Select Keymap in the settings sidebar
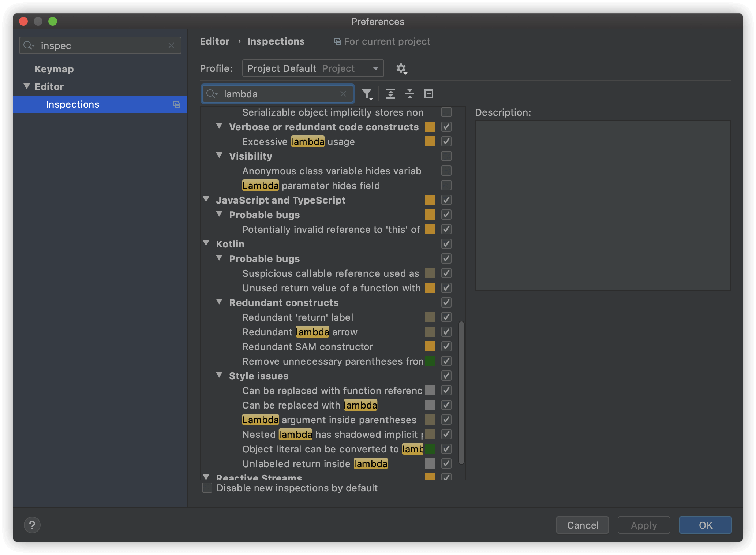 click(54, 69)
